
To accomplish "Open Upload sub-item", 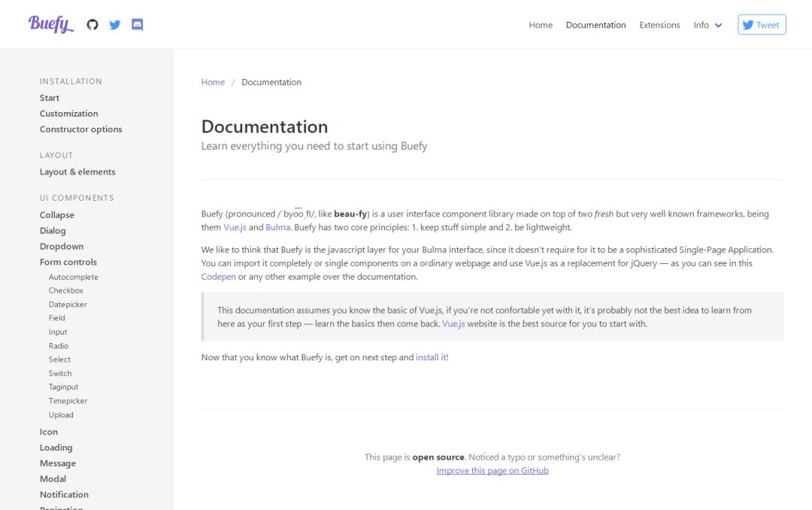I will coord(61,414).
